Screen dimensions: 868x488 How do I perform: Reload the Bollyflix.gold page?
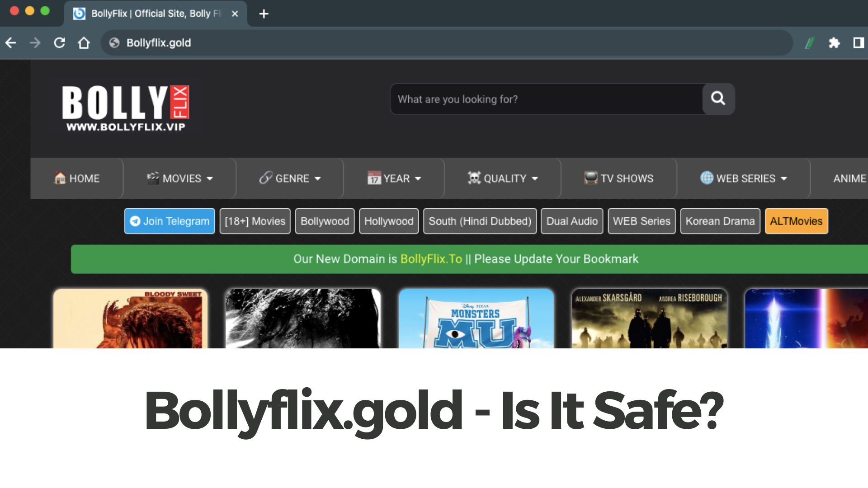pos(59,43)
